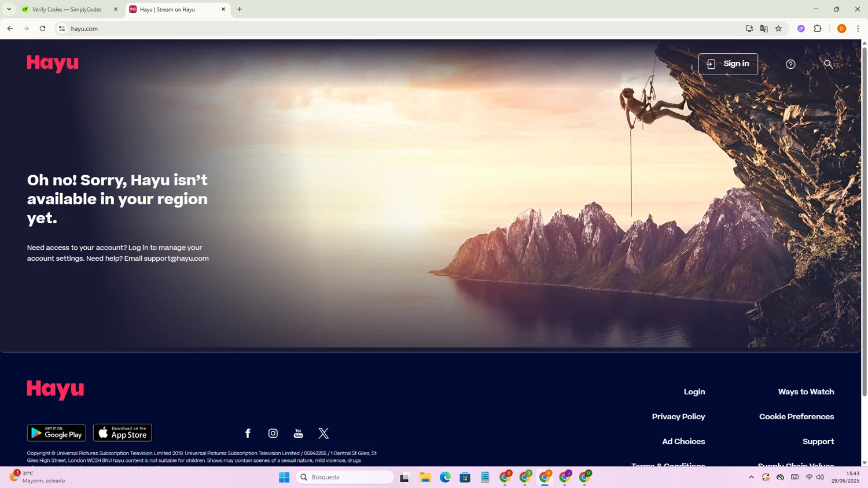
Task: Open Hayu's Instagram icon
Action: pos(273,433)
